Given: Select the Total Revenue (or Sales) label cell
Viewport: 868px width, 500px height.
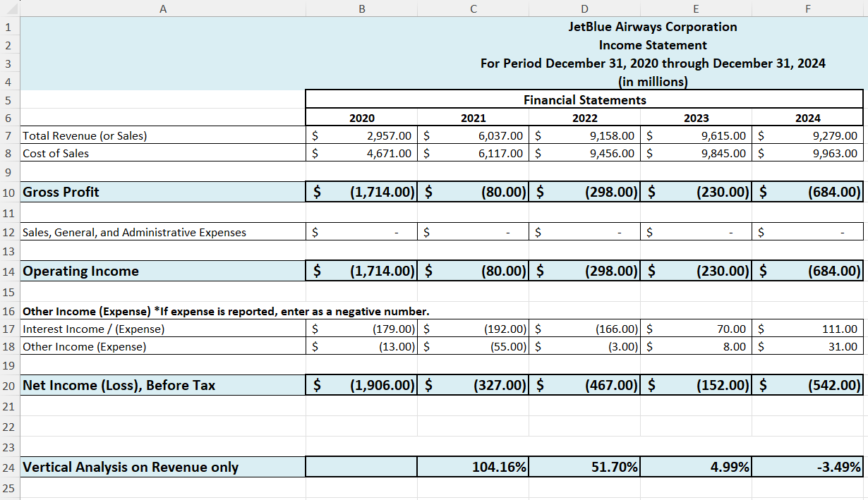Looking at the screenshot, I should [162, 135].
